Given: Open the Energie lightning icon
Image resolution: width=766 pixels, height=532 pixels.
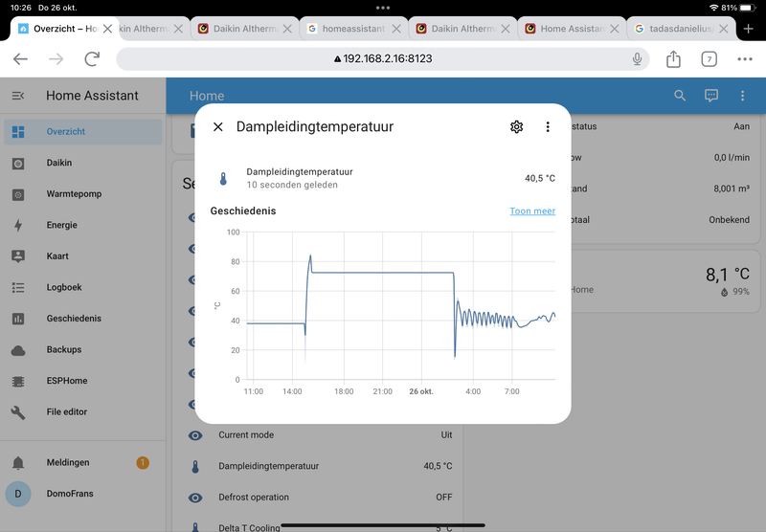Looking at the screenshot, I should (18, 225).
